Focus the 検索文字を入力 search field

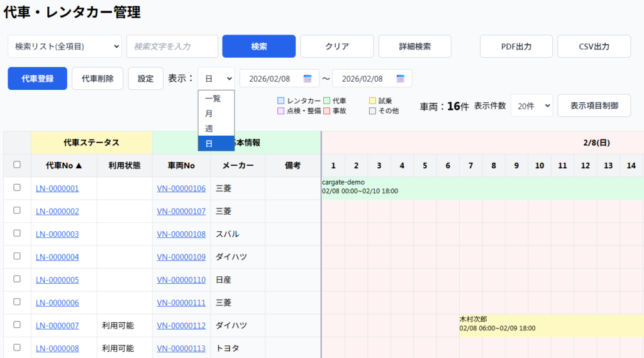(x=172, y=46)
